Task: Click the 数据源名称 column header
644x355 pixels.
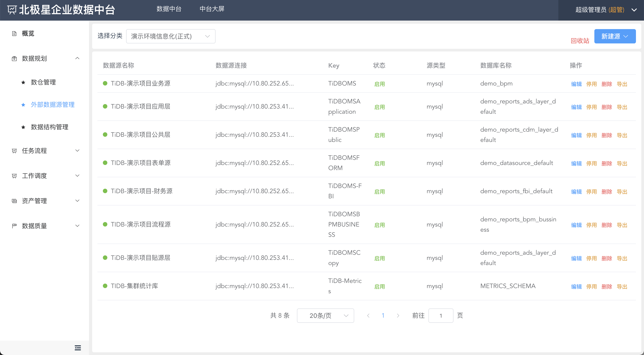Action: click(x=119, y=66)
